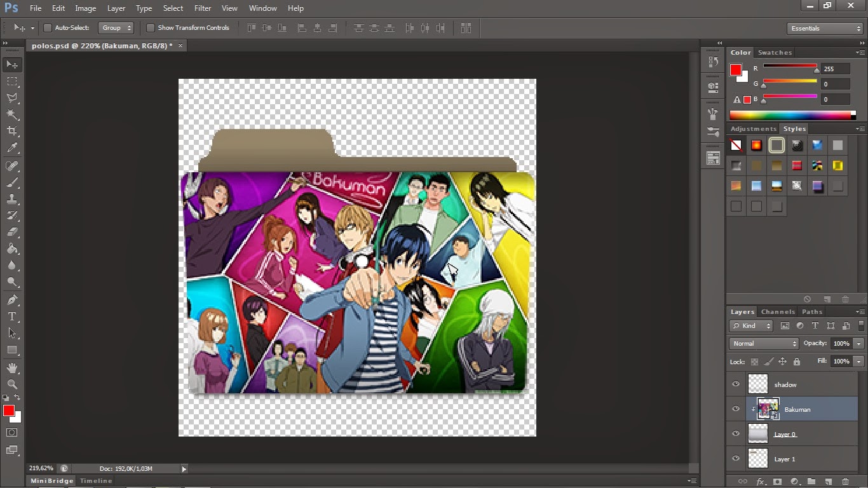Open the Filter menu
The height and width of the screenshot is (488, 868).
point(202,8)
